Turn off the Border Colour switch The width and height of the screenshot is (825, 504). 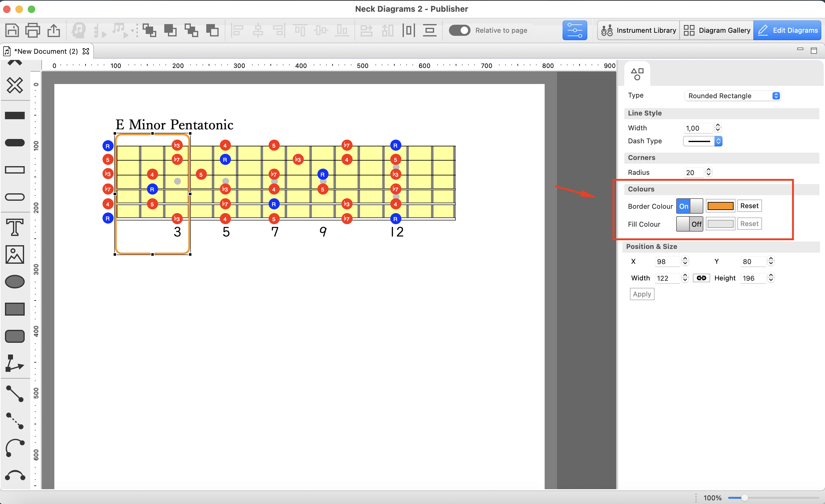tap(689, 206)
